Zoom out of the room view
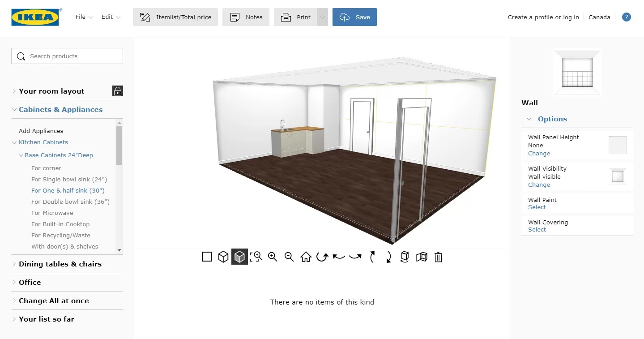Screen dimensions: 644x339 (289, 257)
